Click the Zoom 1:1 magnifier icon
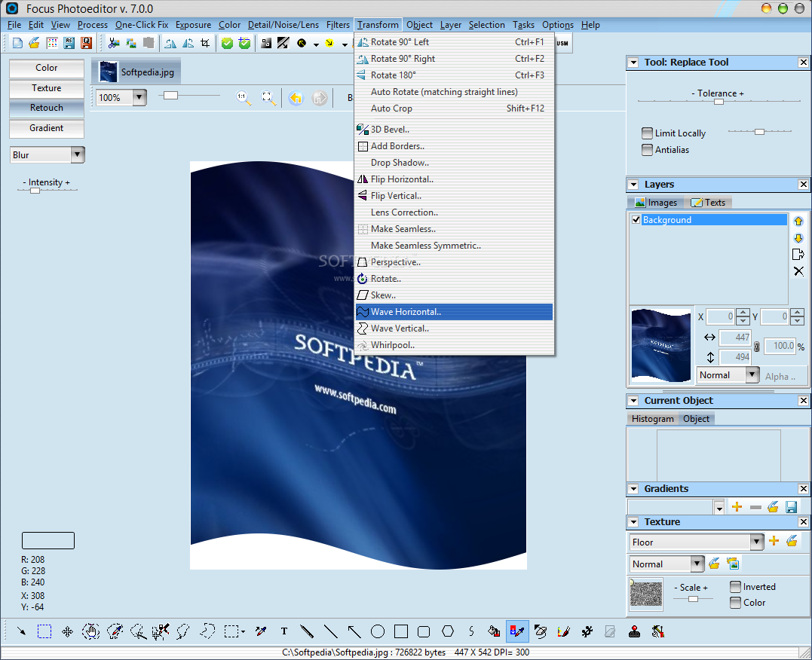812x660 pixels. point(243,98)
